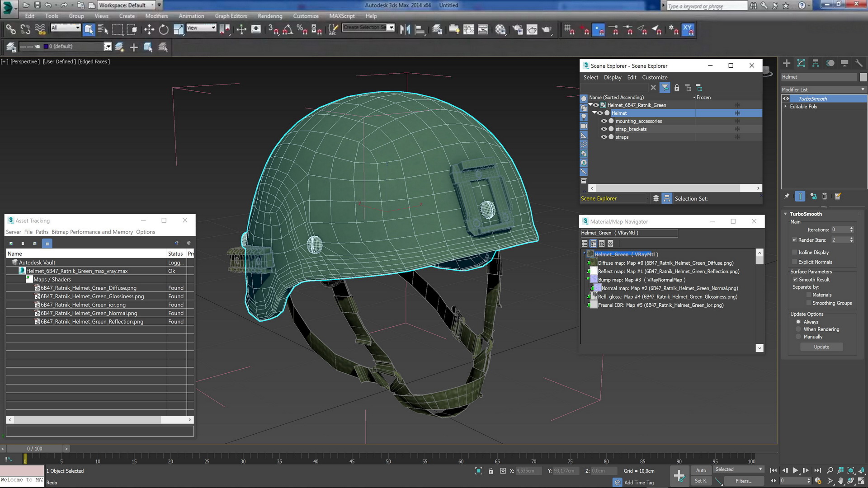The image size is (868, 488).
Task: Toggle the Smooth Result checkbox
Action: pyautogui.click(x=795, y=280)
